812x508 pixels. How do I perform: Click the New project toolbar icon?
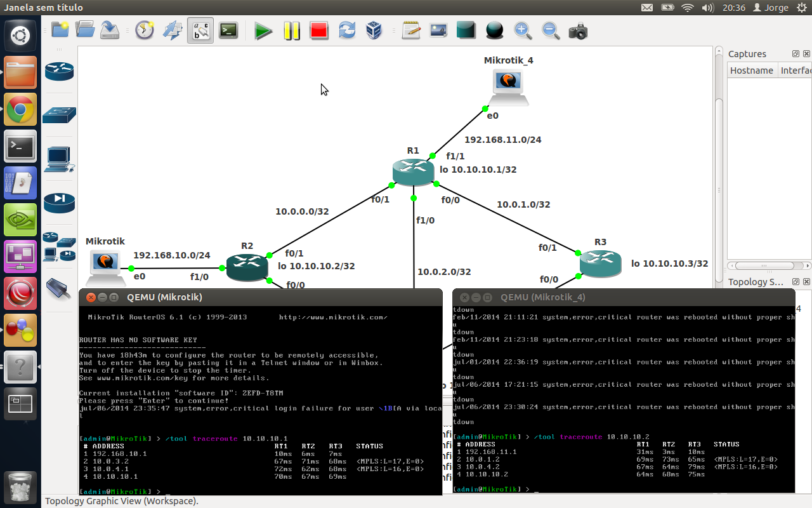point(60,30)
